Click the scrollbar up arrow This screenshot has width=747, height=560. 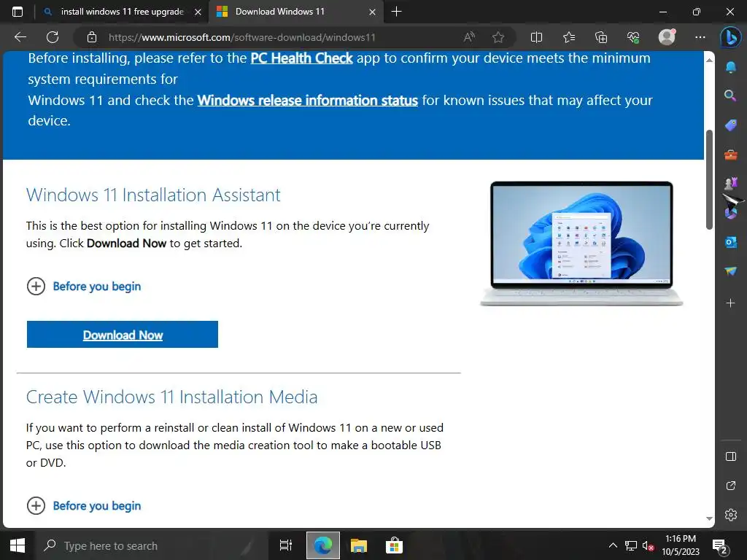point(709,60)
